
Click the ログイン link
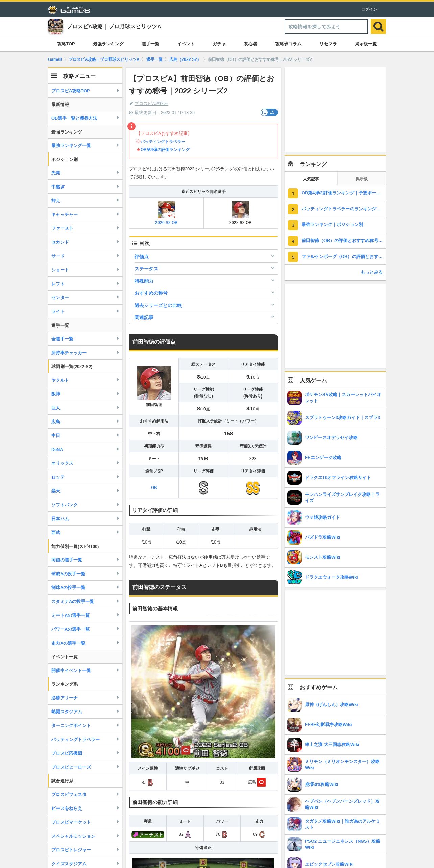369,9
